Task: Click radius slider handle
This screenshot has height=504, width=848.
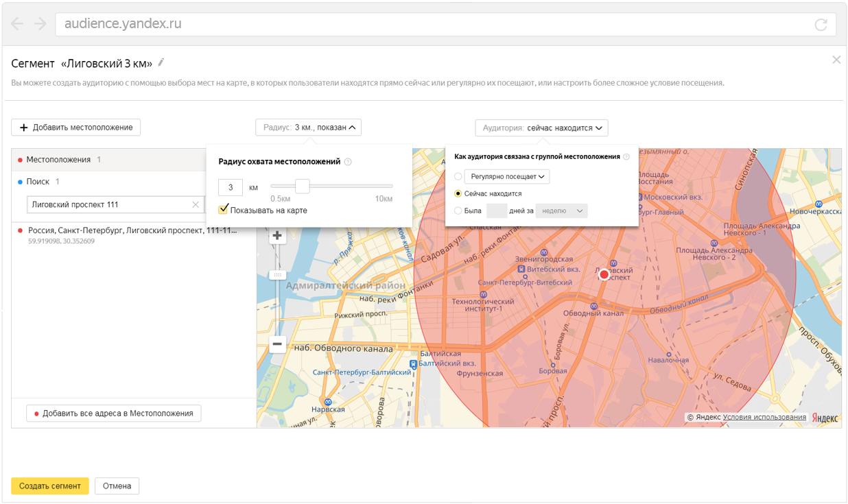Action: pyautogui.click(x=302, y=186)
